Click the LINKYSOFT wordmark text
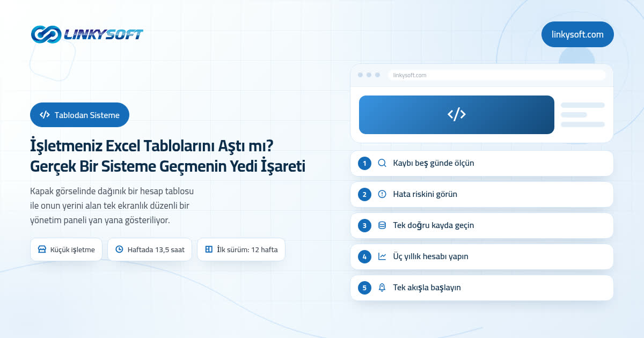Viewport: 644px width, 338px height. (104, 35)
